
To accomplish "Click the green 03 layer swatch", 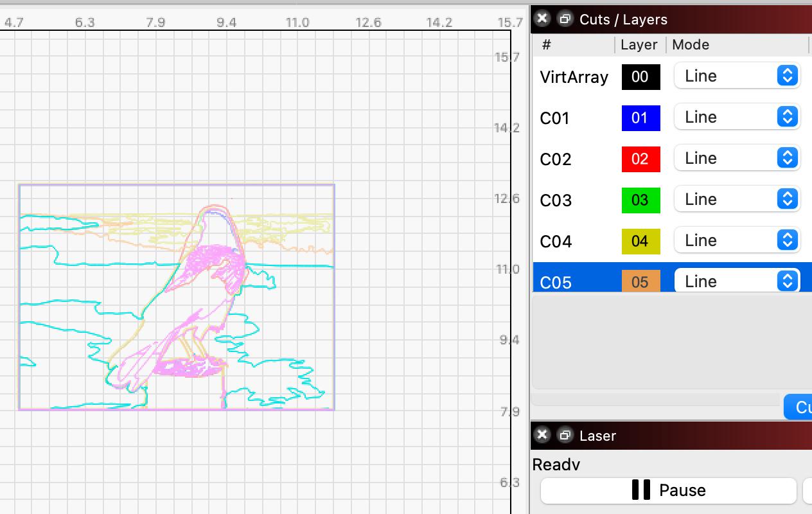I will click(640, 200).
